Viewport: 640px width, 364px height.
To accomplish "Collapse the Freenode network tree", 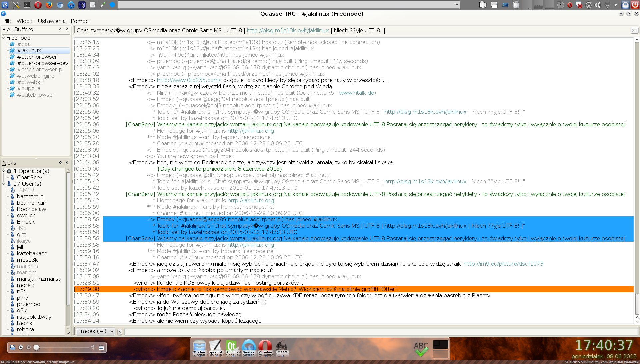I will pos(4,38).
